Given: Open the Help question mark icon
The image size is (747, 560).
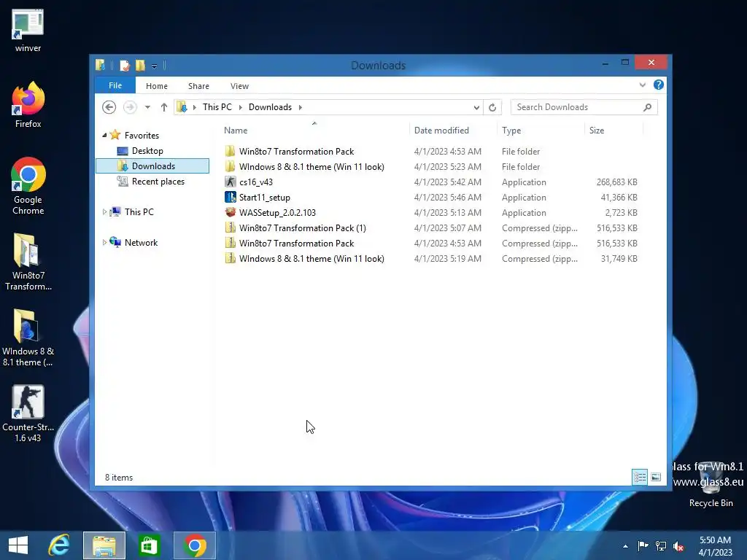Looking at the screenshot, I should tap(659, 85).
